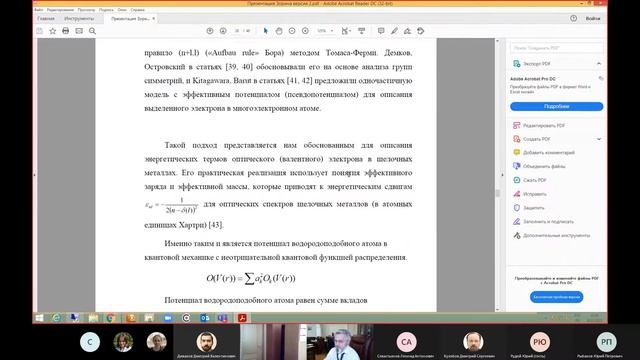Screen dimensions: 640x360
Task: Switch to the Инструменты tab
Action: coord(79,19)
